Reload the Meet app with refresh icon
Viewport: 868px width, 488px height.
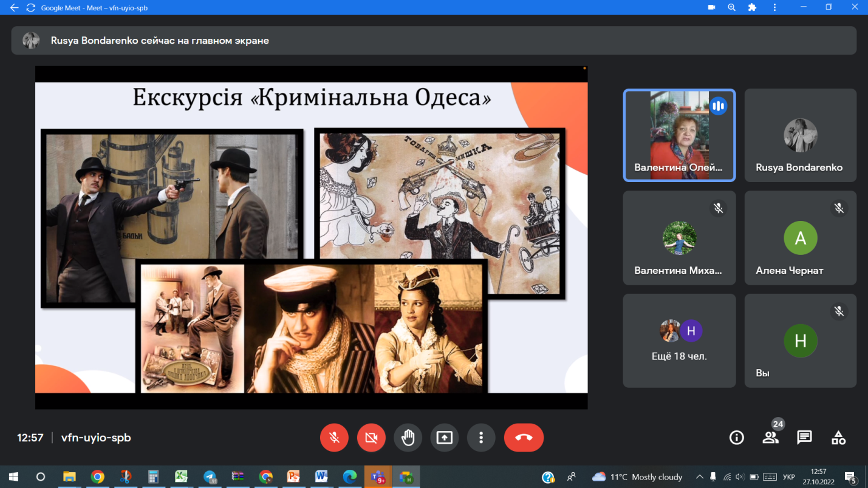click(x=30, y=8)
